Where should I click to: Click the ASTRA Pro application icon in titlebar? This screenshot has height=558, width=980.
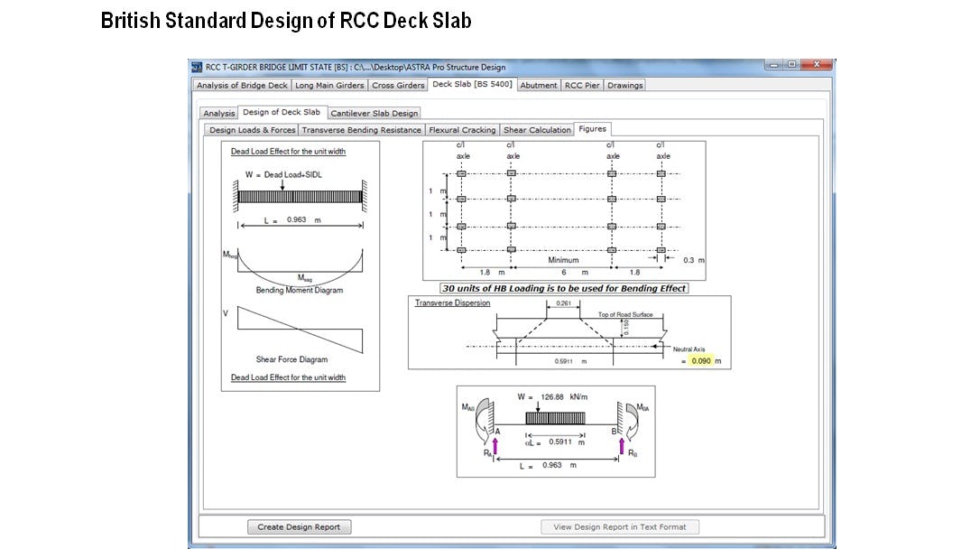coord(195,67)
